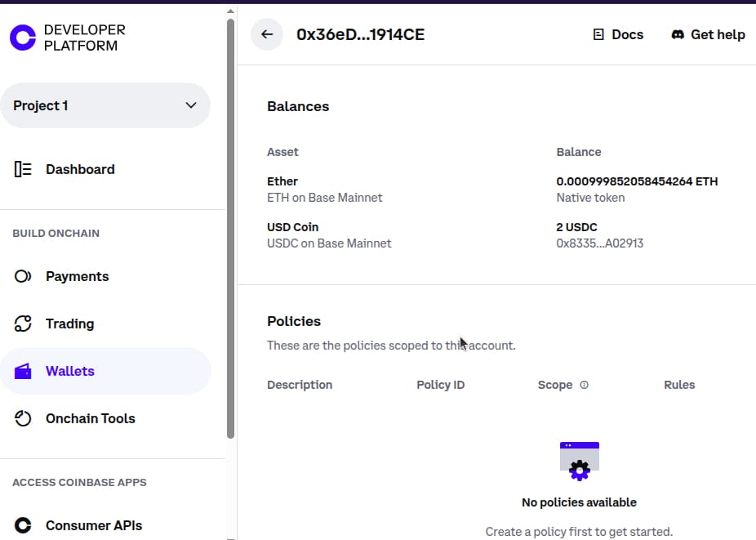Click the purple Wallets icon
756x540 pixels.
[23, 372]
